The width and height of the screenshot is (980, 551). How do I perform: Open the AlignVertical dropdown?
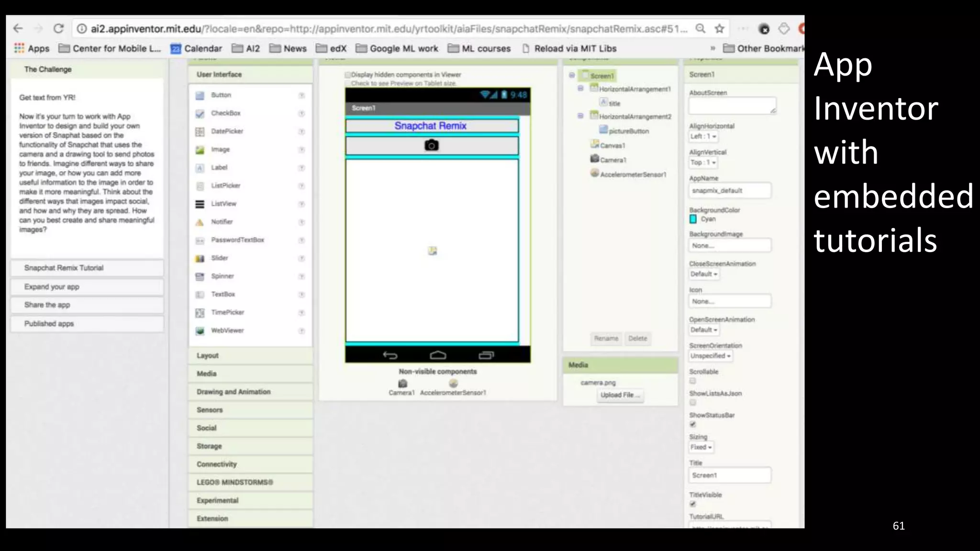(x=703, y=163)
